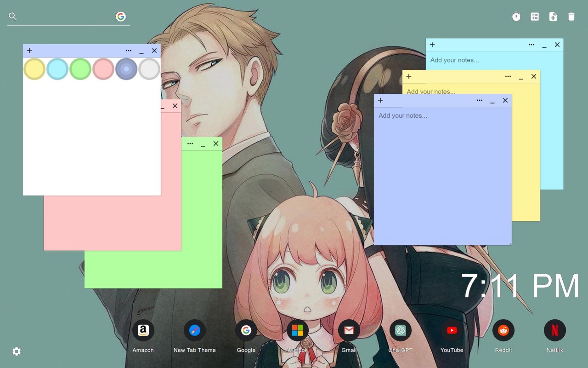Viewport: 588px width, 368px height.
Task: Close the note showing the color palette
Action: point(154,51)
